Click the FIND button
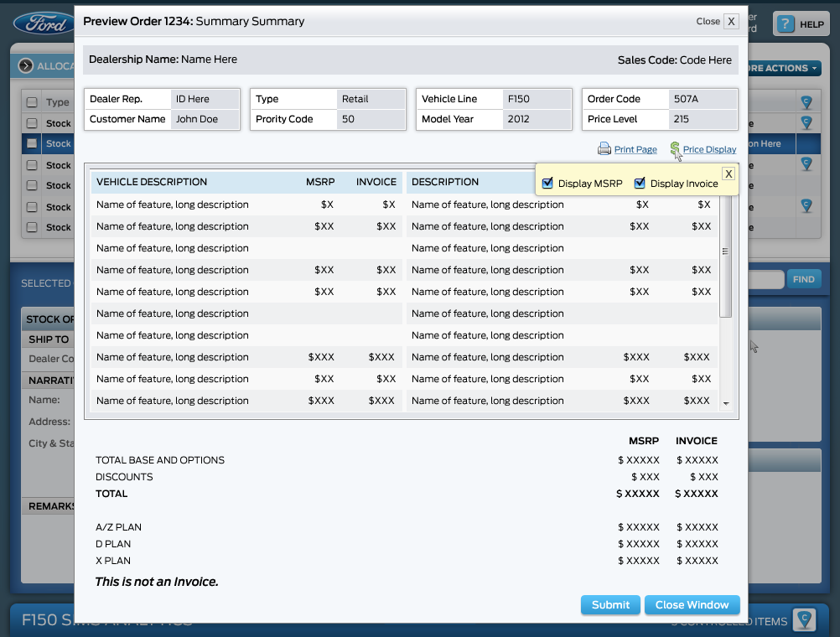Viewport: 840px width, 637px height. coord(803,279)
